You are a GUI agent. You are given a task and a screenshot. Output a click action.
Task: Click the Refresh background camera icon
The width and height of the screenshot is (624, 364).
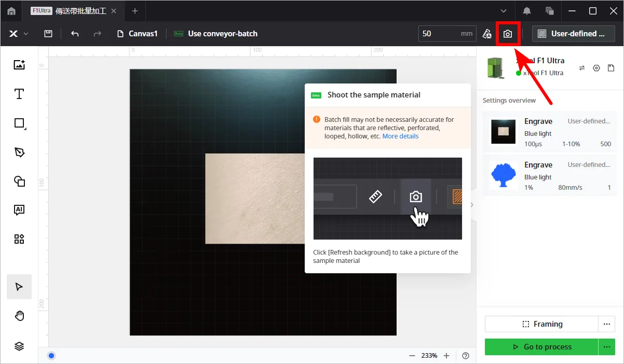click(508, 34)
